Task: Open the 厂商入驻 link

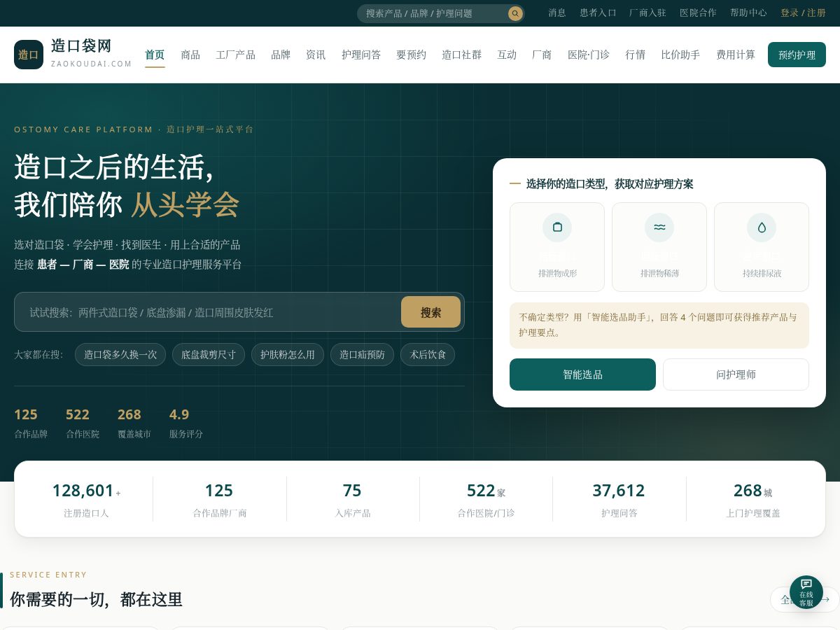Action: [x=647, y=13]
